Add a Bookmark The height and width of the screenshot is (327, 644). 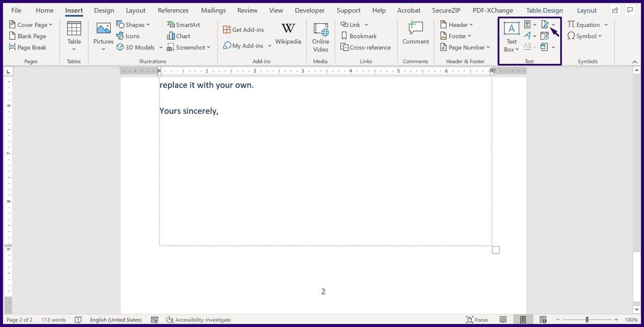tap(359, 36)
